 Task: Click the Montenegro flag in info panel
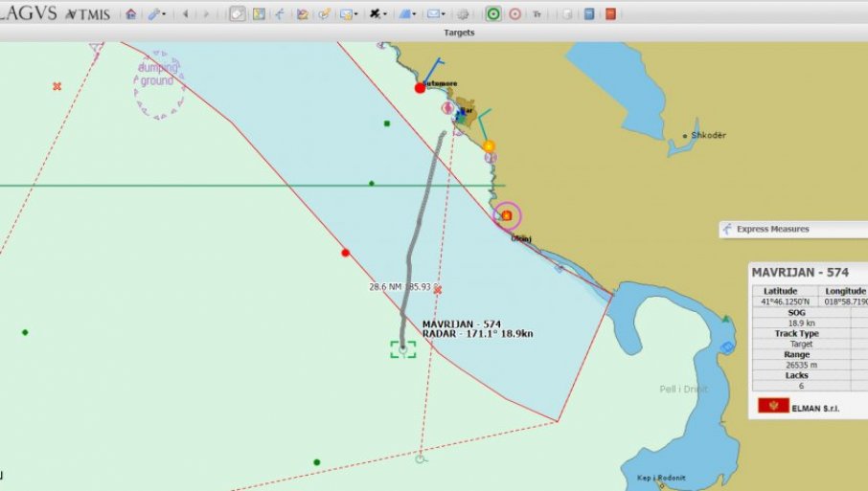(773, 406)
